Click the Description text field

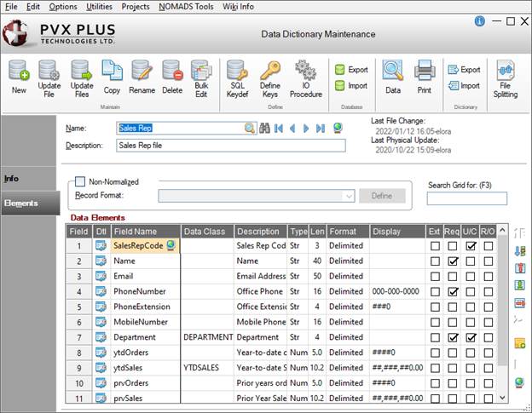pos(230,146)
